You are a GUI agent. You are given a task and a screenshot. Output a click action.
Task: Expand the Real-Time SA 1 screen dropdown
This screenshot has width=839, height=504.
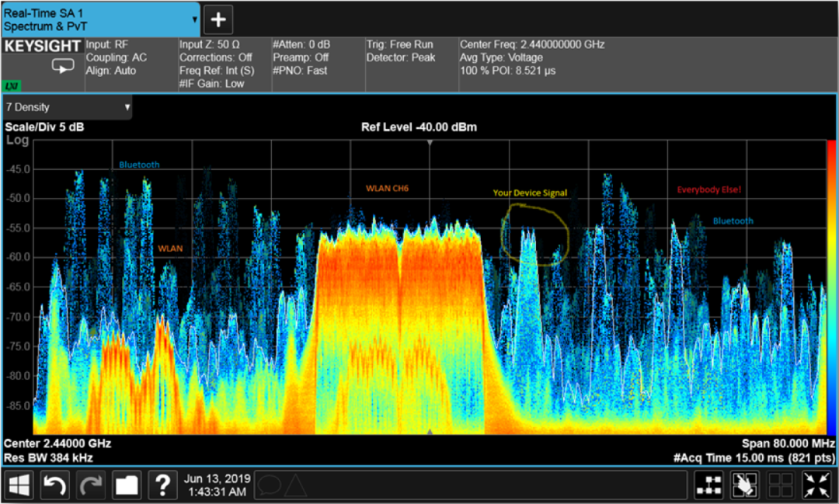[194, 19]
